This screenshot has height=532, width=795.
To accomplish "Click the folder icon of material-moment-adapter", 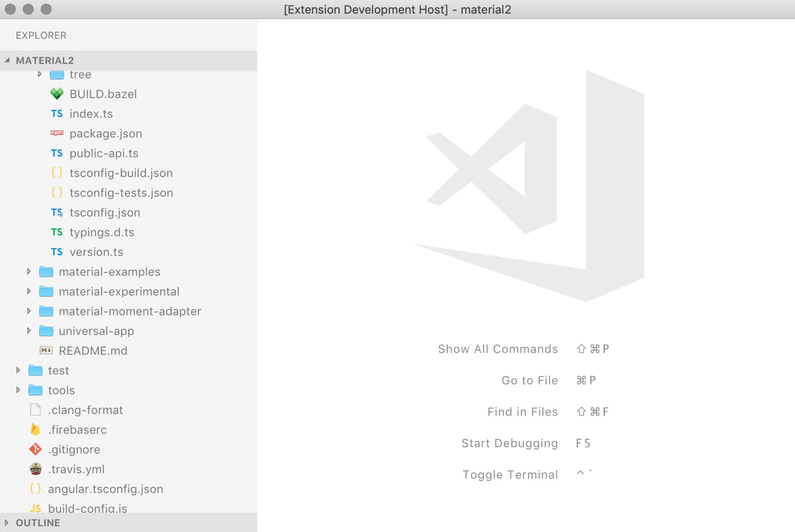I will coord(46,311).
